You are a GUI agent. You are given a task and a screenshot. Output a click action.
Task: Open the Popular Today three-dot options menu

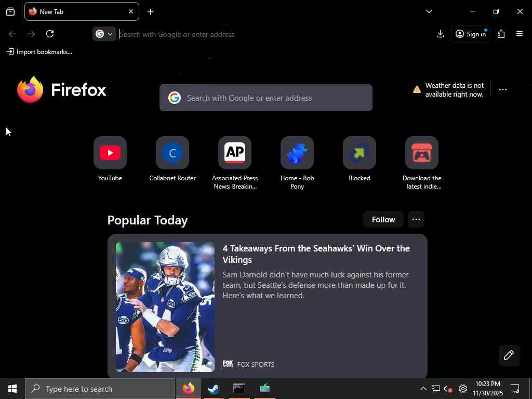416,220
